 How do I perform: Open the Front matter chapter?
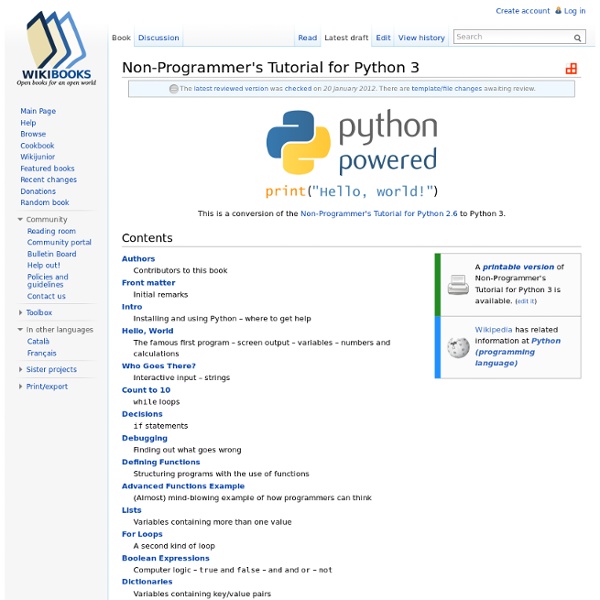click(148, 283)
